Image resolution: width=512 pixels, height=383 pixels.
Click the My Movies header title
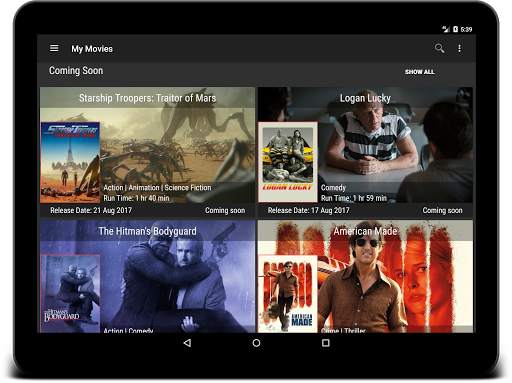(92, 49)
